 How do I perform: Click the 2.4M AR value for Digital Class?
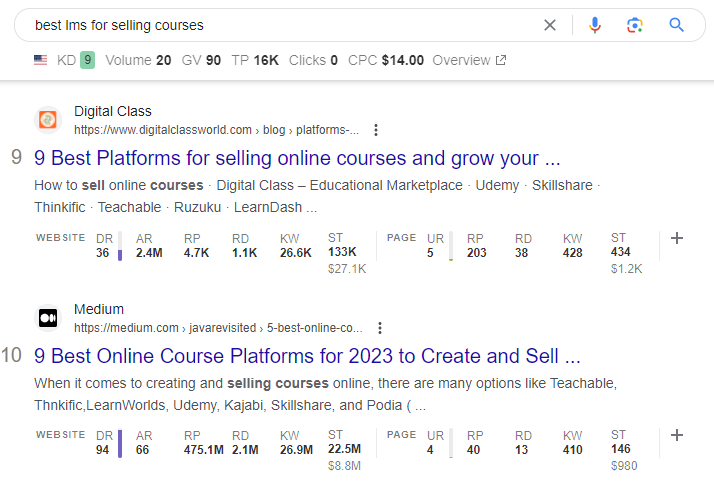(x=149, y=253)
